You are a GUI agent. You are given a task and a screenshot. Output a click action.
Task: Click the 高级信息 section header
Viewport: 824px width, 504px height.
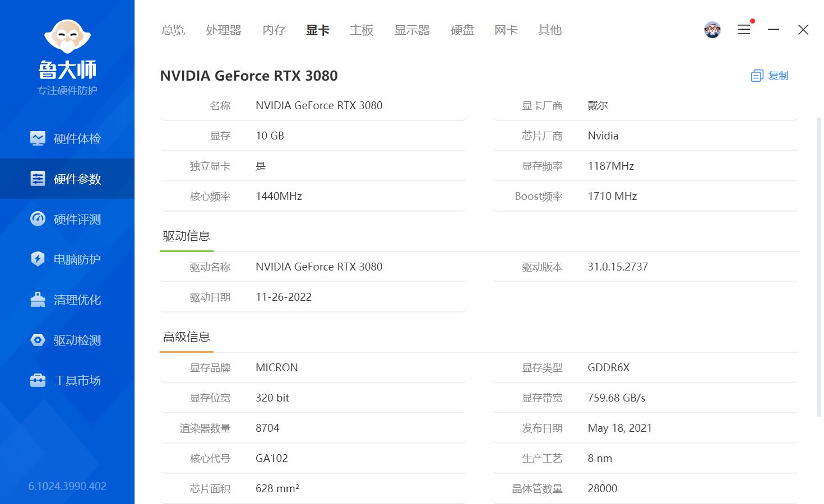click(x=187, y=337)
